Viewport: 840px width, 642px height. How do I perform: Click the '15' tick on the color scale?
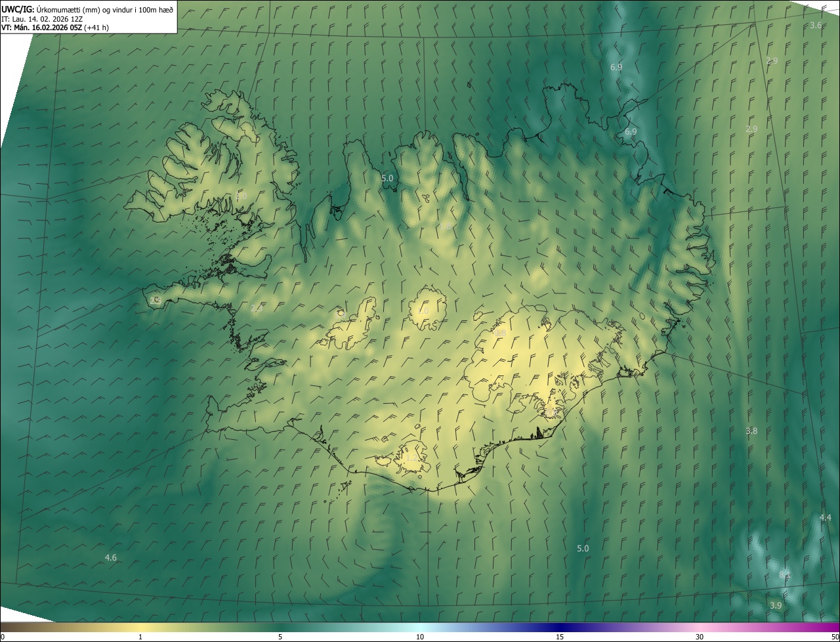560,637
